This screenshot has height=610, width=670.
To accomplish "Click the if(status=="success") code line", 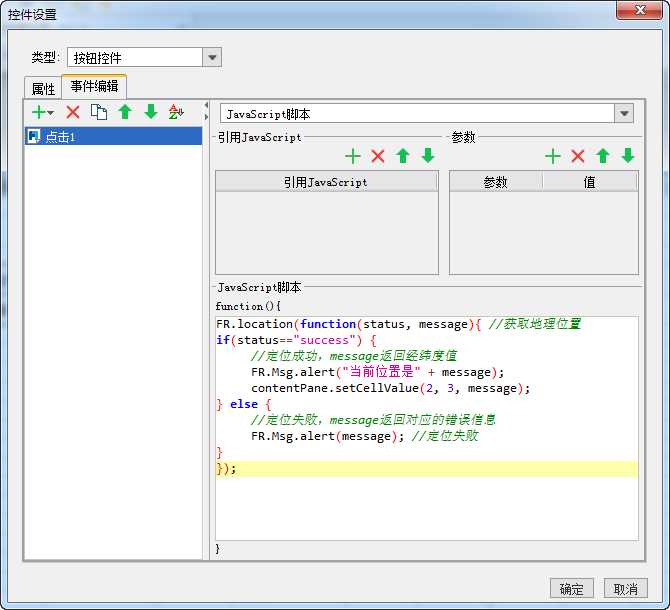I will 296,340.
